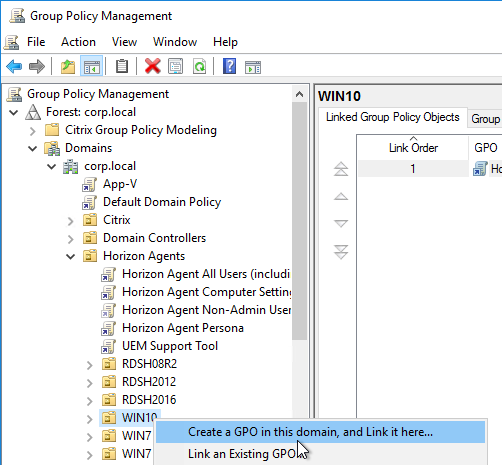
Task: Select the Group Policy Management root node
Action: click(x=98, y=94)
